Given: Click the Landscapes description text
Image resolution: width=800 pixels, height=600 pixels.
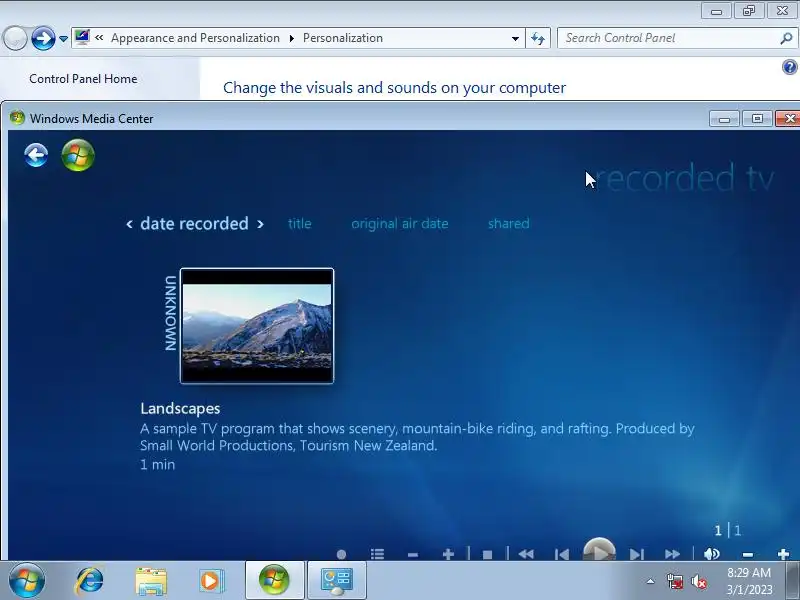Looking at the screenshot, I should tap(417, 437).
